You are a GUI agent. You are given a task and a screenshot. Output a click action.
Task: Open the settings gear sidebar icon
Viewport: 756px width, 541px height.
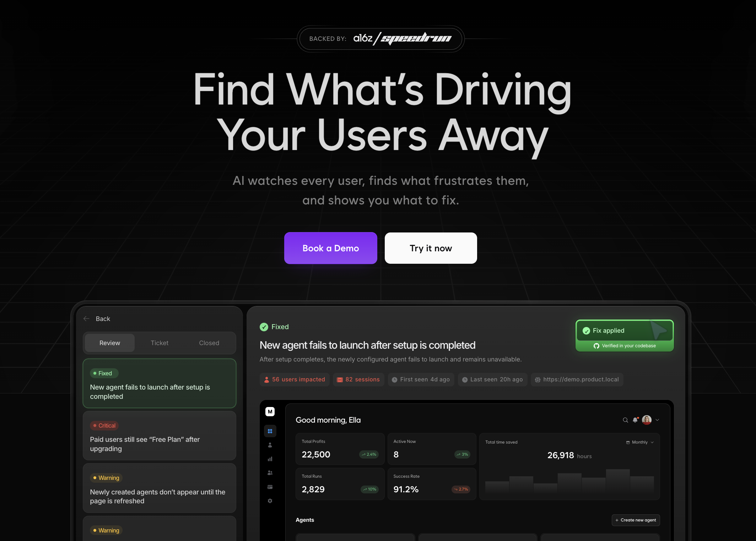coord(270,501)
